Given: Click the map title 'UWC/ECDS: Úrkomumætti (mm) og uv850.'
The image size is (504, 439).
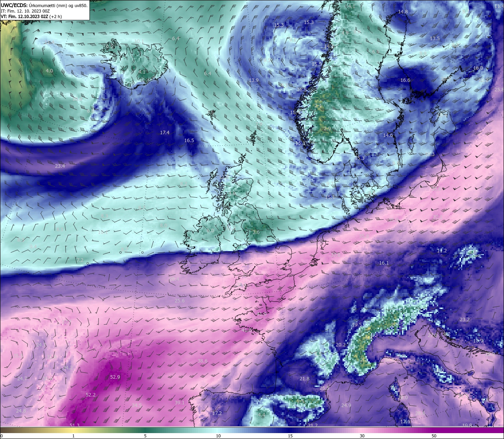Looking at the screenshot, I should [44, 5].
